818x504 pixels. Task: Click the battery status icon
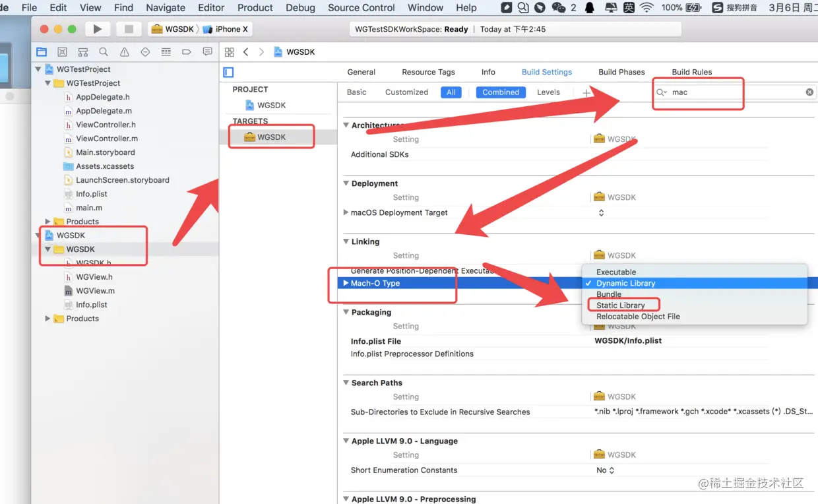pyautogui.click(x=693, y=8)
